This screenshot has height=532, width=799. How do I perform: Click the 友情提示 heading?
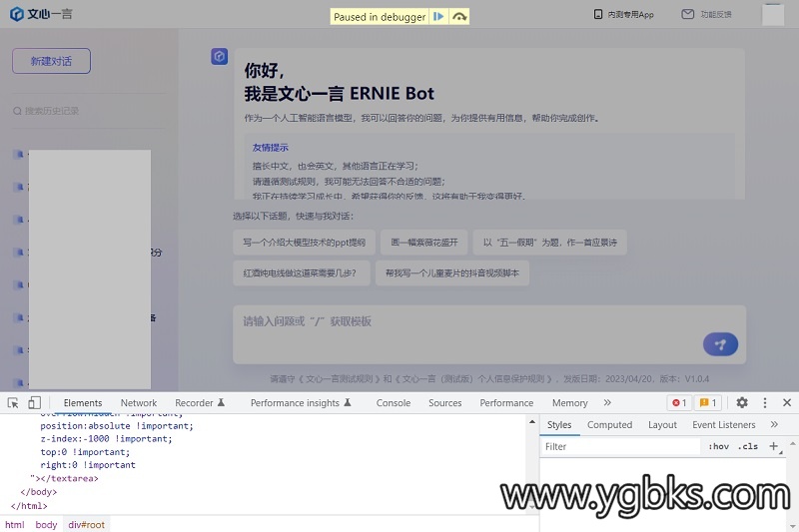point(271,148)
